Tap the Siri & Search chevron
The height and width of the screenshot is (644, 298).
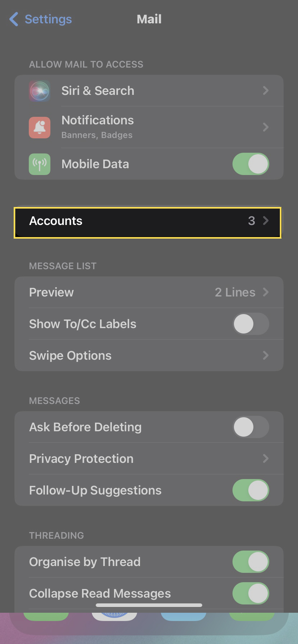pos(266,91)
